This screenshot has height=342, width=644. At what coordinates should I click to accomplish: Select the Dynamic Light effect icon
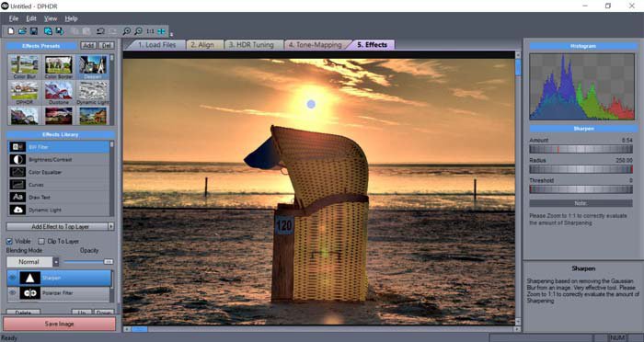17,210
